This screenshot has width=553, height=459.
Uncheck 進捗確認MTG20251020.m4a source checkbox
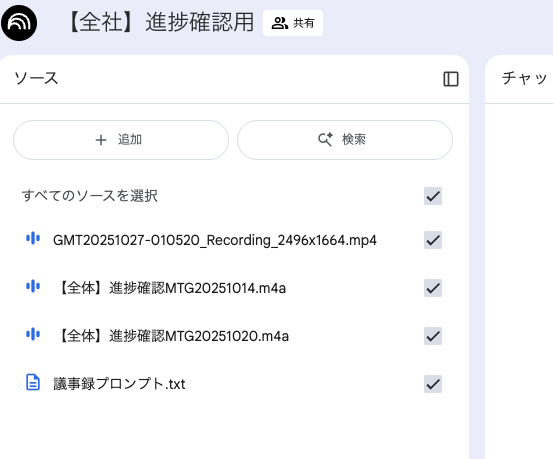433,336
